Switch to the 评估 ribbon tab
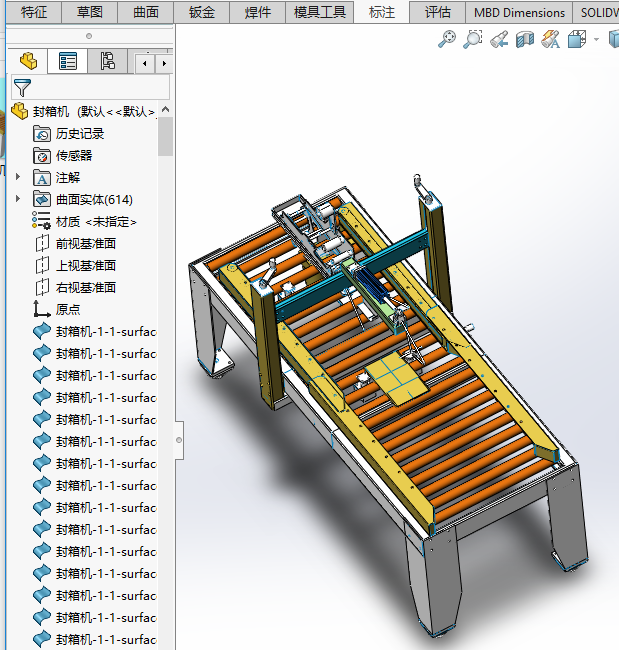This screenshot has height=650, width=619. [437, 12]
